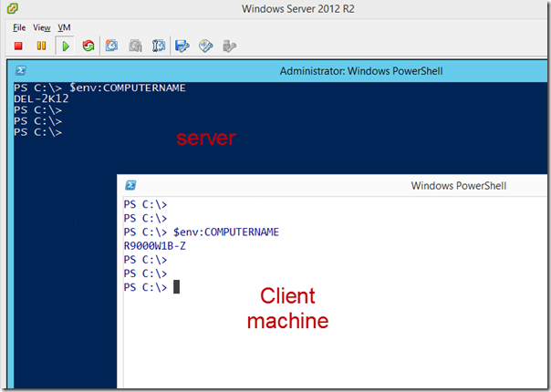
Task: Open the View menu
Action: click(x=41, y=27)
